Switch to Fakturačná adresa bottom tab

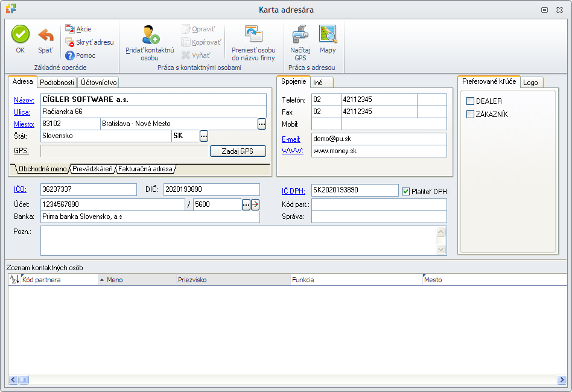[x=145, y=169]
